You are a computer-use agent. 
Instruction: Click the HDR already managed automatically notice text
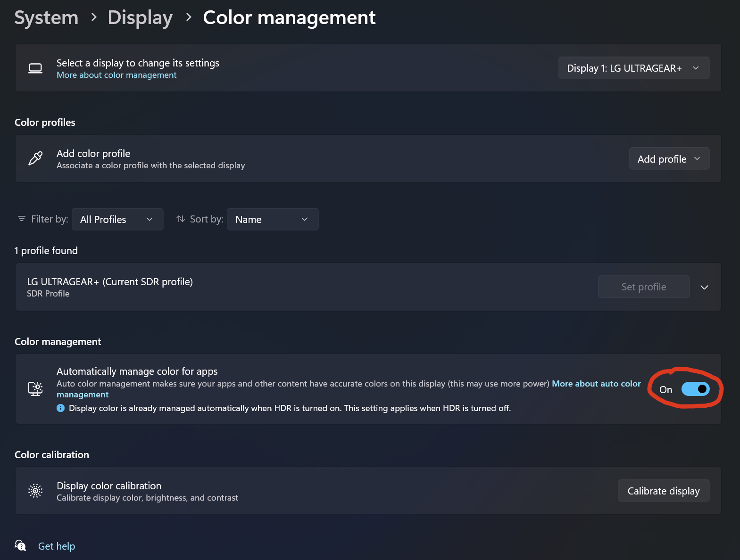pyautogui.click(x=290, y=408)
